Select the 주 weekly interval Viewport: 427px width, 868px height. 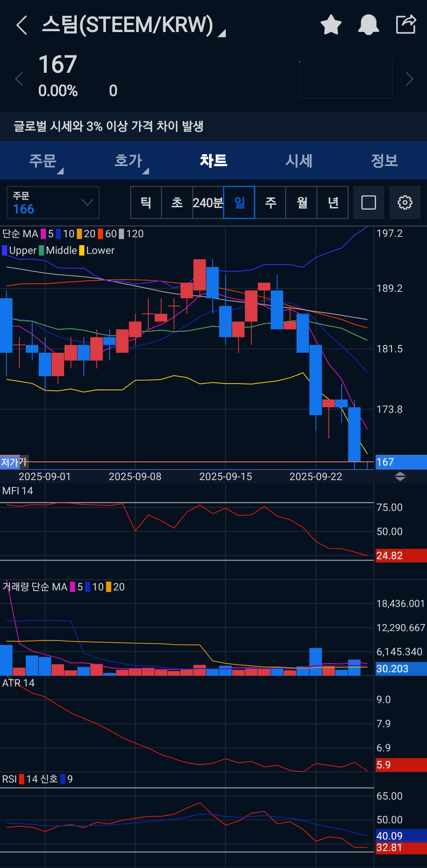(270, 202)
